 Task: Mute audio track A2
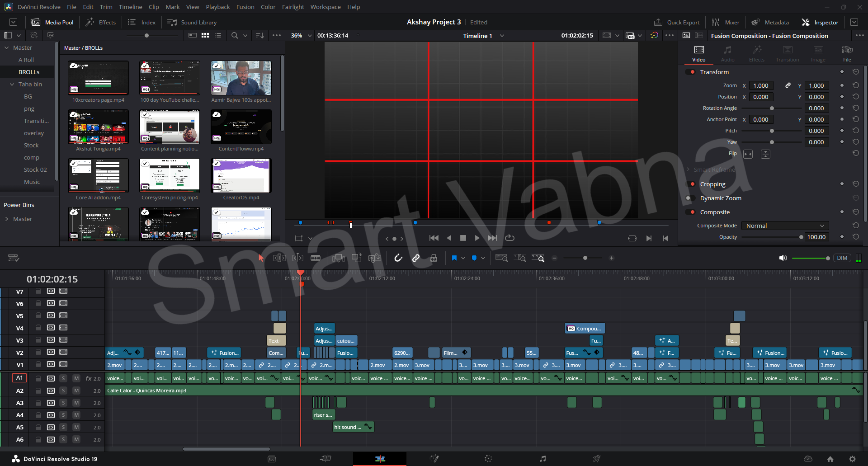[x=76, y=391]
